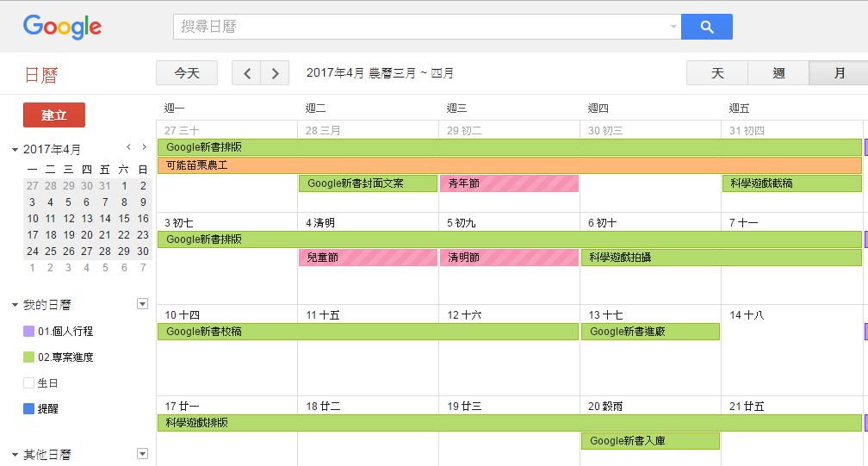The image size is (868, 466).
Task: Click the blue search button
Action: (706, 27)
